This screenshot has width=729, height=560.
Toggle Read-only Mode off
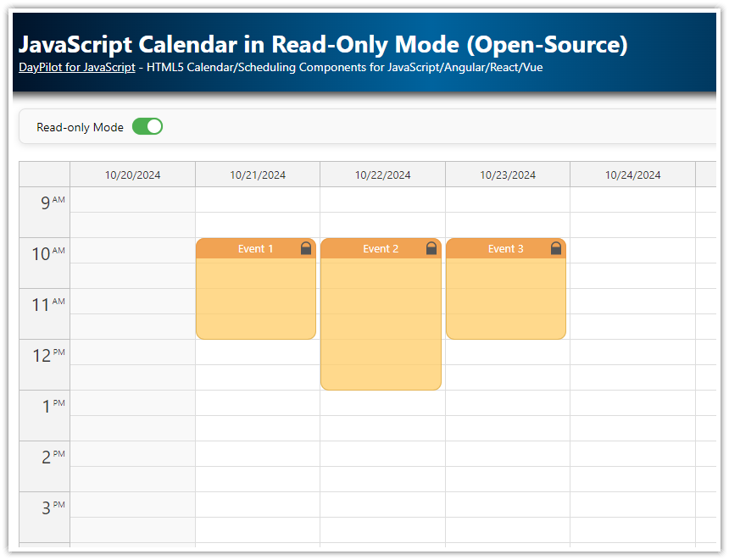coord(147,126)
